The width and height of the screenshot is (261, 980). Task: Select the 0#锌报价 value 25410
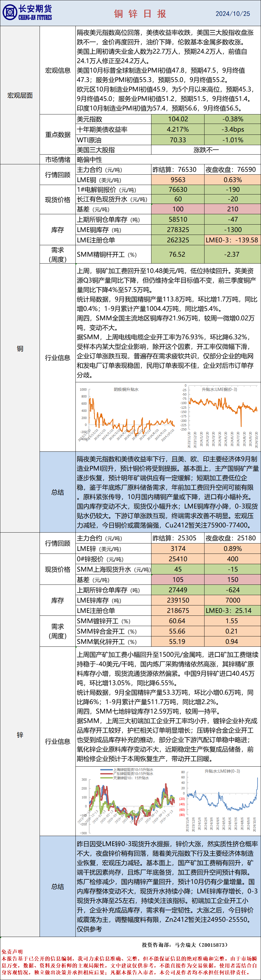pyautogui.click(x=178, y=559)
